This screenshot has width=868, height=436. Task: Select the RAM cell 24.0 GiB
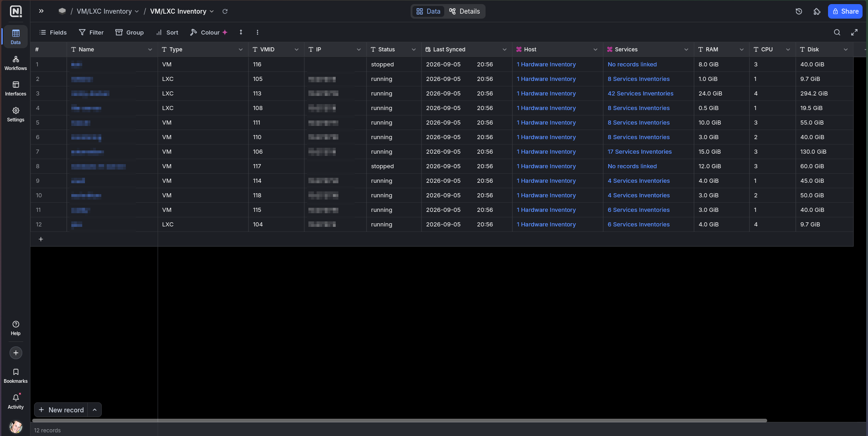[722, 94]
